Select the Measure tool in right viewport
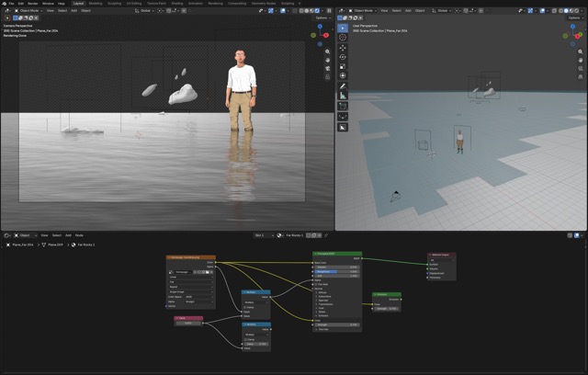This screenshot has height=375, width=588. [343, 96]
